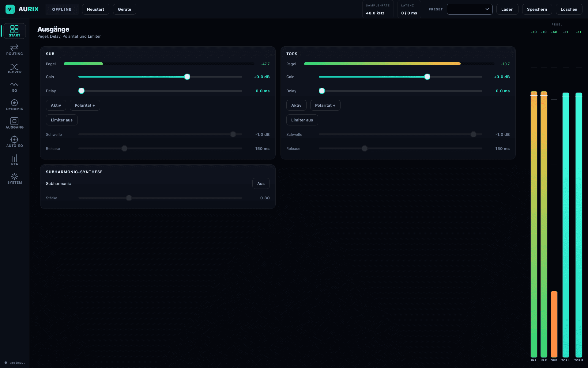Click the Speichern preset button
Image resolution: width=588 pixels, height=368 pixels.
point(537,9)
